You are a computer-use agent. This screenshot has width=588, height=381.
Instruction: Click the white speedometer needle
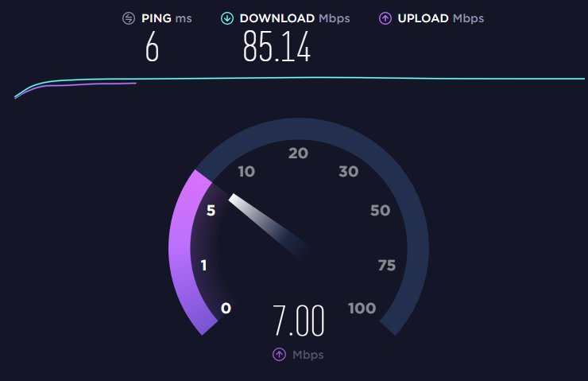pos(269,226)
